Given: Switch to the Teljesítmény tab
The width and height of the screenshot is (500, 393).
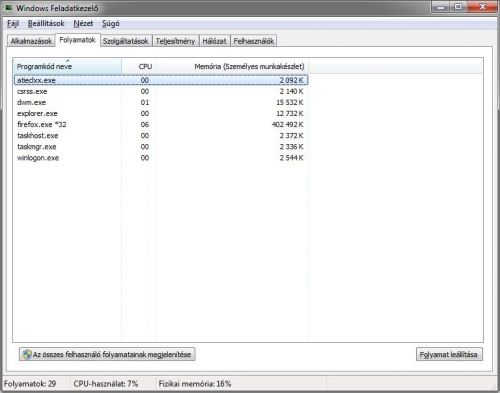Looking at the screenshot, I should point(175,41).
